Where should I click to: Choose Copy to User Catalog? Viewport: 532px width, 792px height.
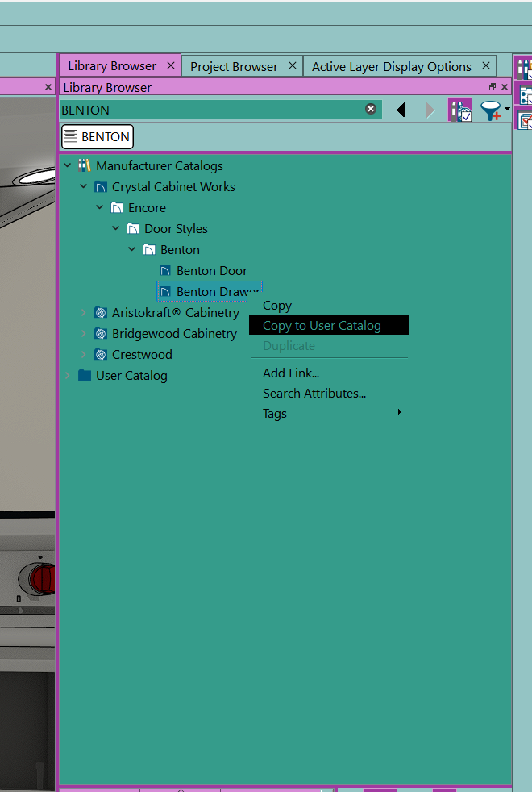coord(322,326)
